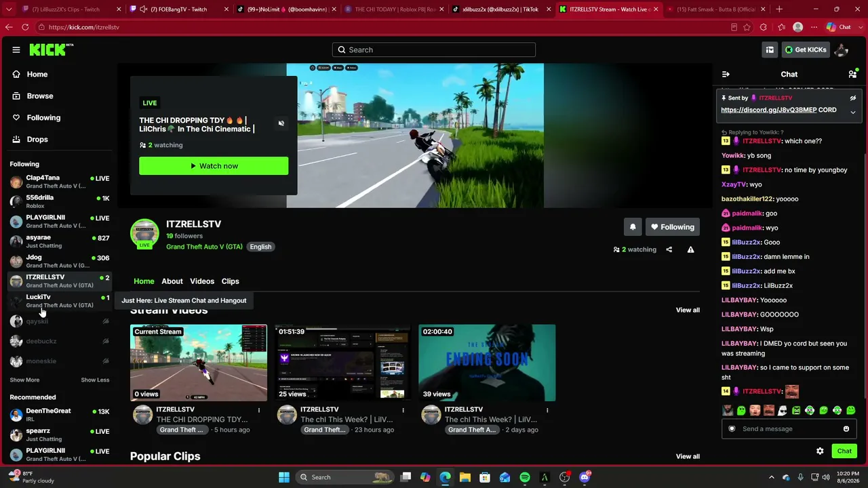Screen dimensions: 868x488
Task: Select the Home channel tab
Action: click(144, 281)
